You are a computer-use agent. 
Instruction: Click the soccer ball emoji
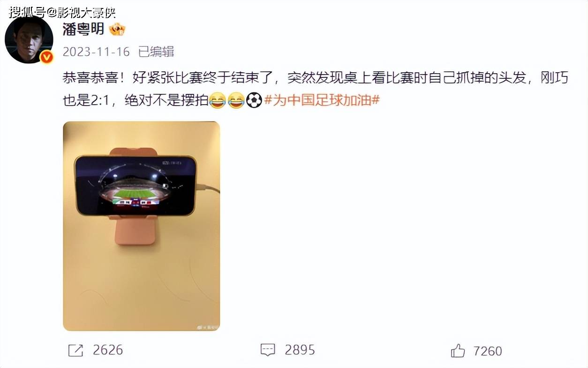tap(254, 100)
